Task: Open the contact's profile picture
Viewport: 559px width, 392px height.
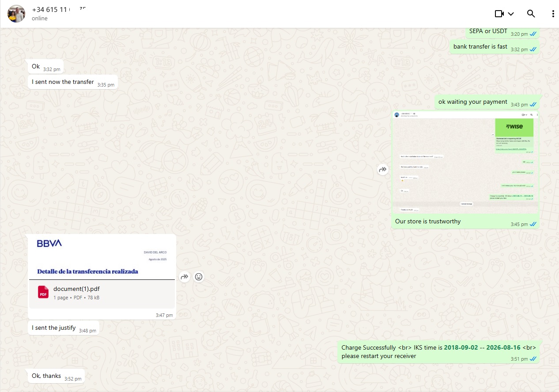Action: tap(16, 14)
